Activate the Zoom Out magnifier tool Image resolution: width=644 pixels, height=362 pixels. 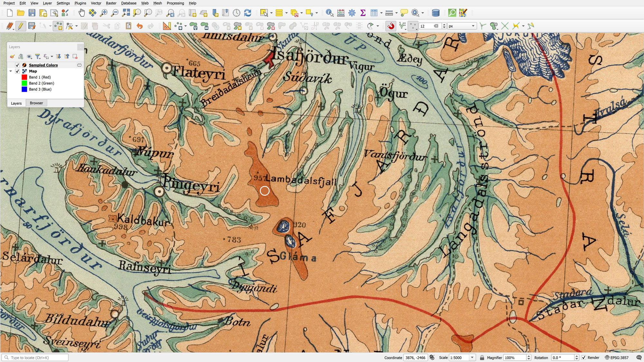tap(115, 13)
